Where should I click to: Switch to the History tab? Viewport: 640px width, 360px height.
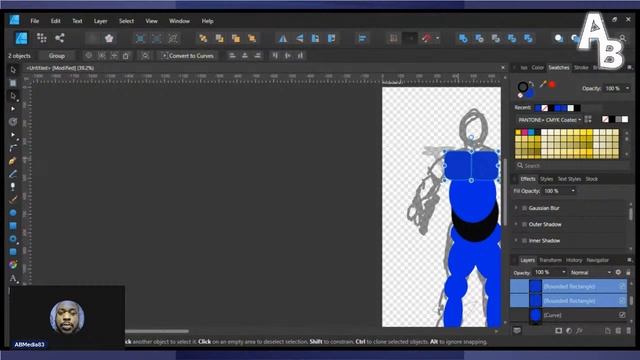coord(574,260)
